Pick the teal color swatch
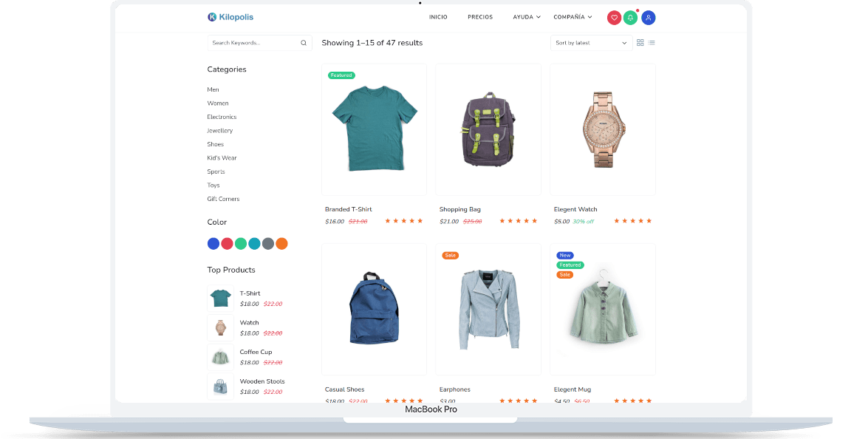The image size is (868, 439). 254,244
